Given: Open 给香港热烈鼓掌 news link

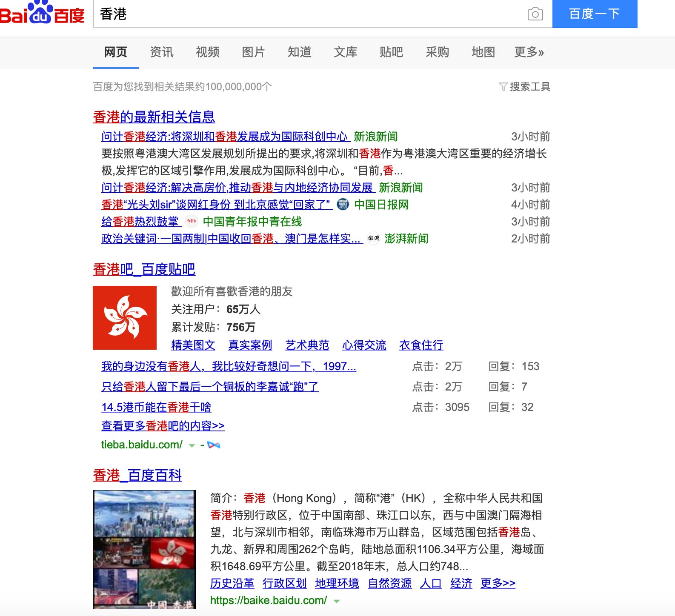Looking at the screenshot, I should [x=141, y=222].
